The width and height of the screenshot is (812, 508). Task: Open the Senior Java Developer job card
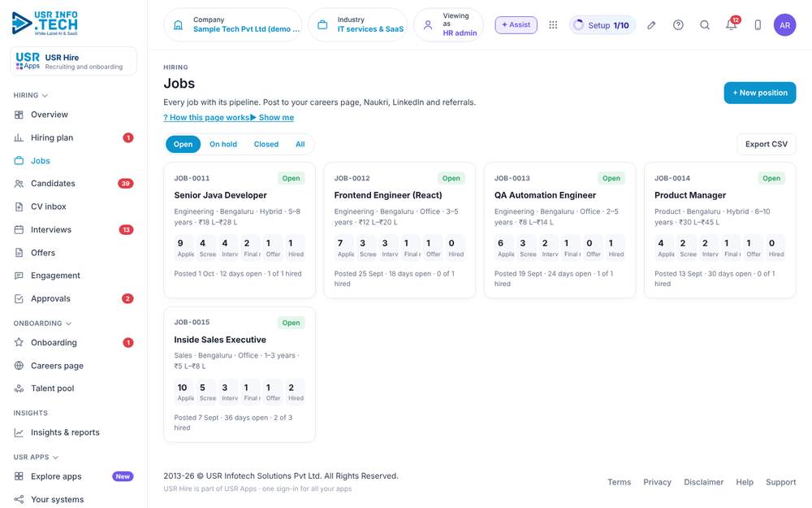click(240, 230)
